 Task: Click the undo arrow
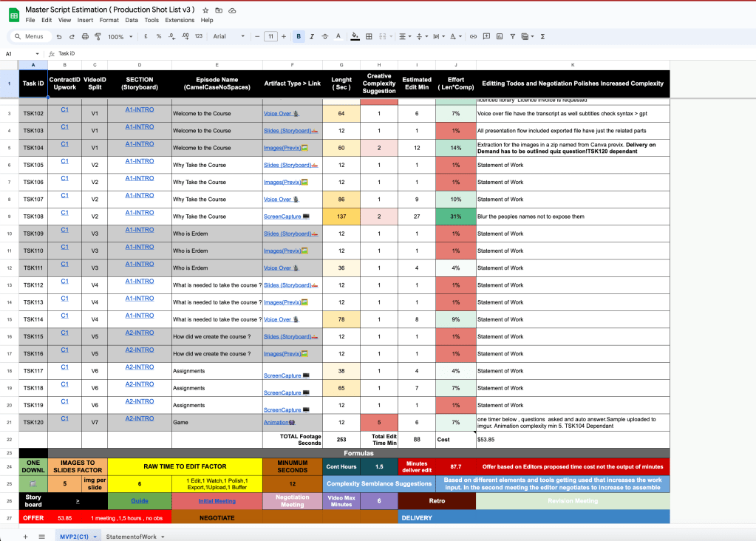[59, 37]
